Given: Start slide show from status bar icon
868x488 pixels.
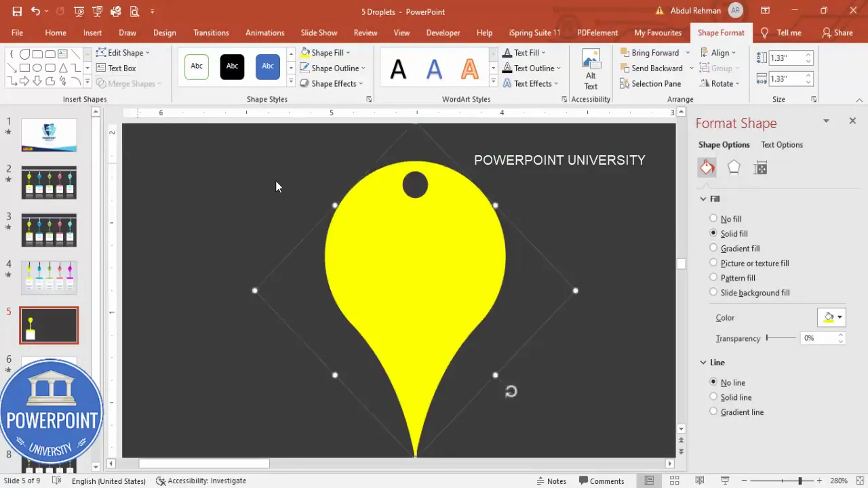Looking at the screenshot, I should pos(725,481).
